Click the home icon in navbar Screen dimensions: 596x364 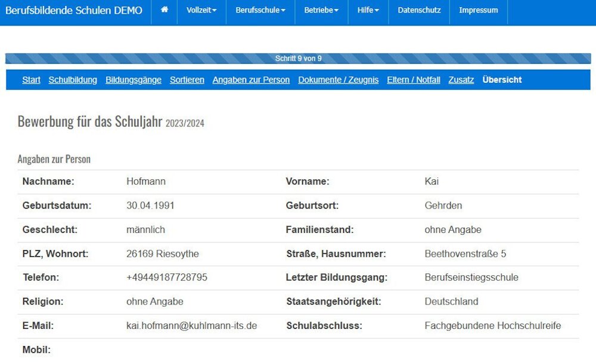point(164,10)
